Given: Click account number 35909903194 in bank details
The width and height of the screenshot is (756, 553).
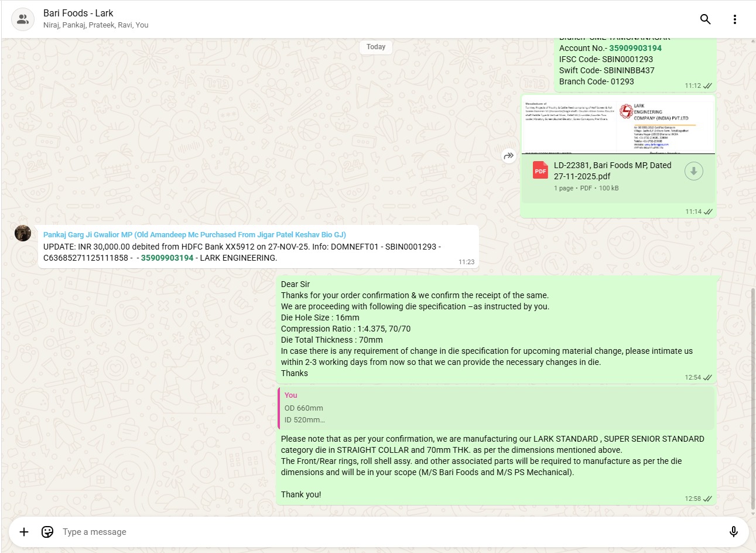Looking at the screenshot, I should point(635,48).
